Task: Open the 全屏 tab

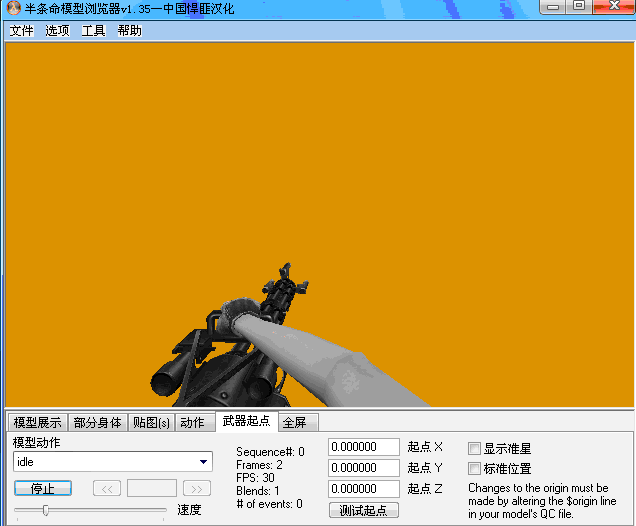Action: [x=294, y=422]
